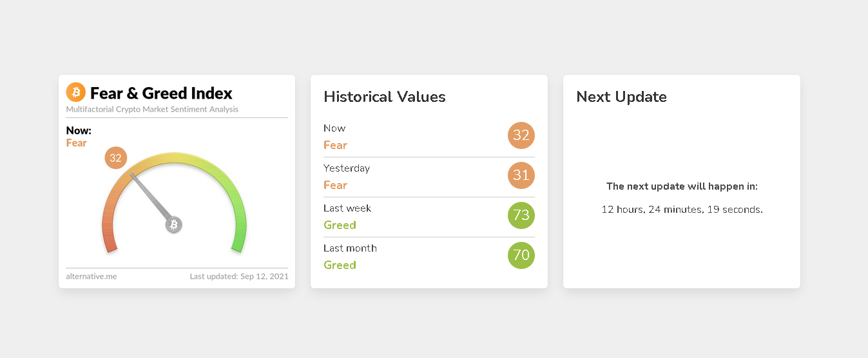This screenshot has height=358, width=868.
Task: Click the Last updated Sep 12, 2021 text
Action: 239,276
